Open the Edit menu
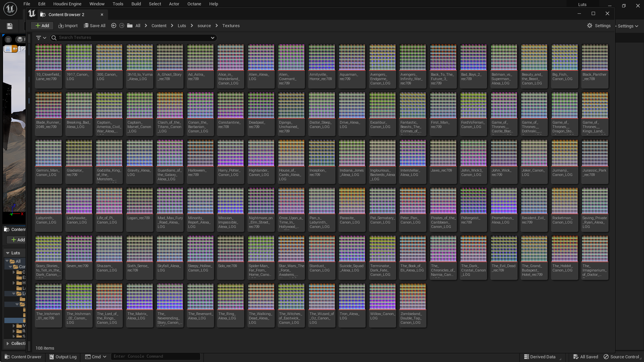This screenshot has height=362, width=644. tap(42, 4)
